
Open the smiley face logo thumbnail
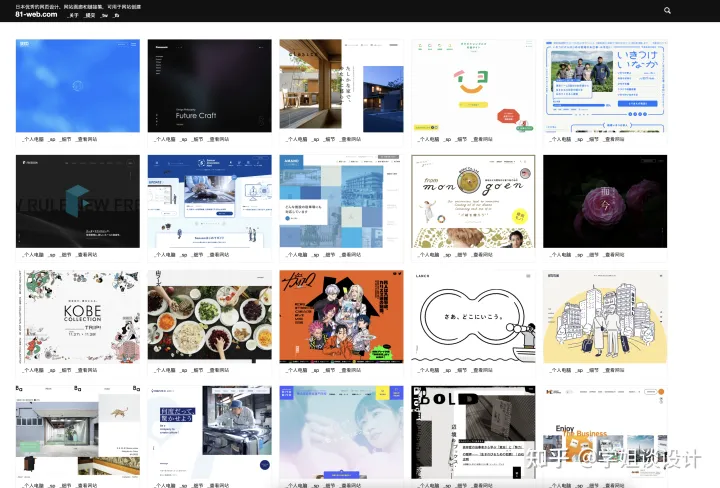(x=473, y=86)
